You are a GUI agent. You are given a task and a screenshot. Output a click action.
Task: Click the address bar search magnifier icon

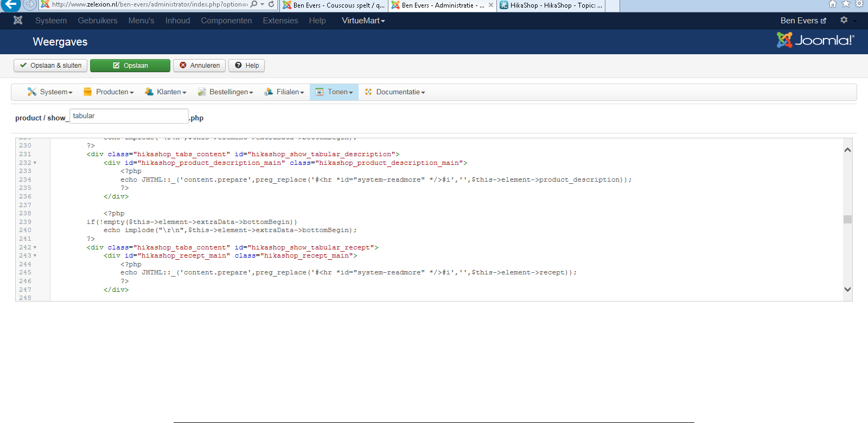click(x=253, y=4)
